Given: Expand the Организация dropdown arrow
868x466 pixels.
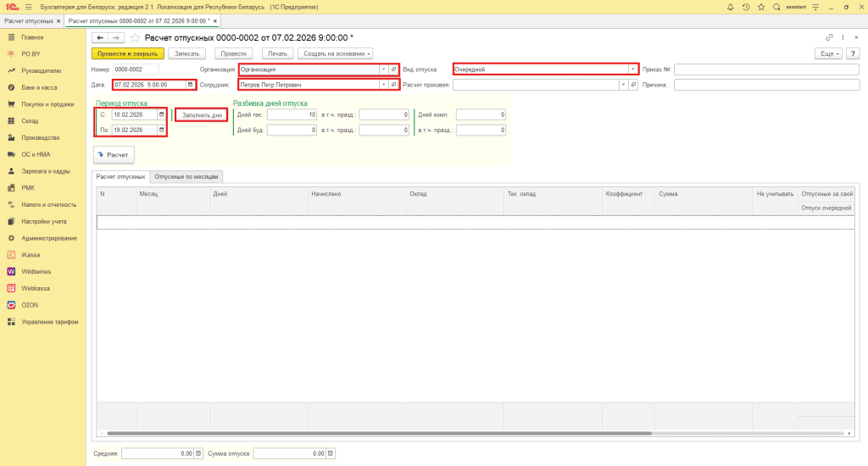Looking at the screenshot, I should tap(383, 69).
